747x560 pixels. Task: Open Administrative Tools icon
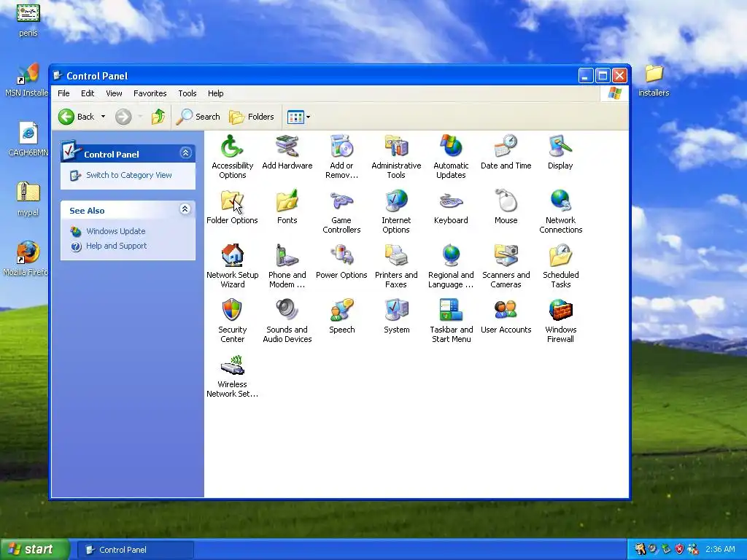point(396,156)
